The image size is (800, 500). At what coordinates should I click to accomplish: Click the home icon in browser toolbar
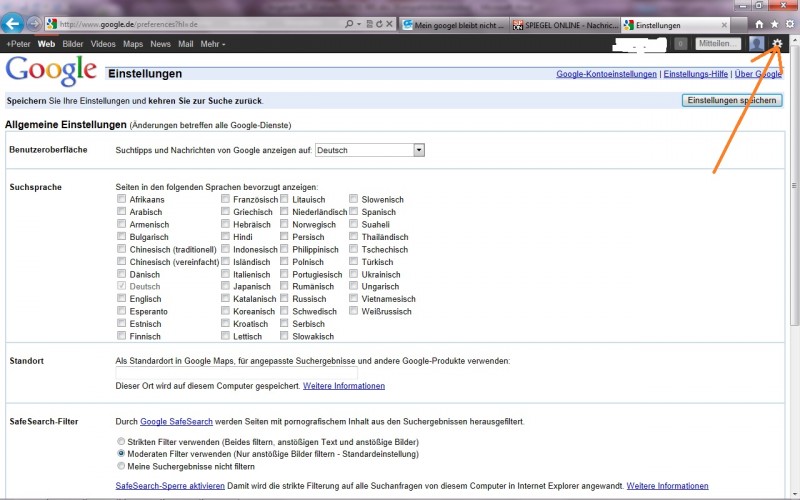tap(759, 24)
